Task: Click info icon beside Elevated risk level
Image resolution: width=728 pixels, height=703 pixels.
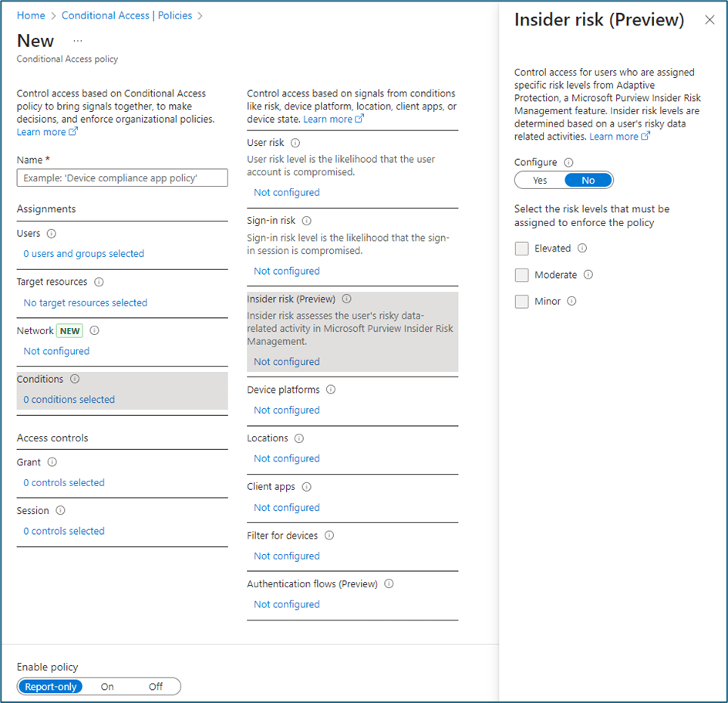Action: tap(582, 248)
